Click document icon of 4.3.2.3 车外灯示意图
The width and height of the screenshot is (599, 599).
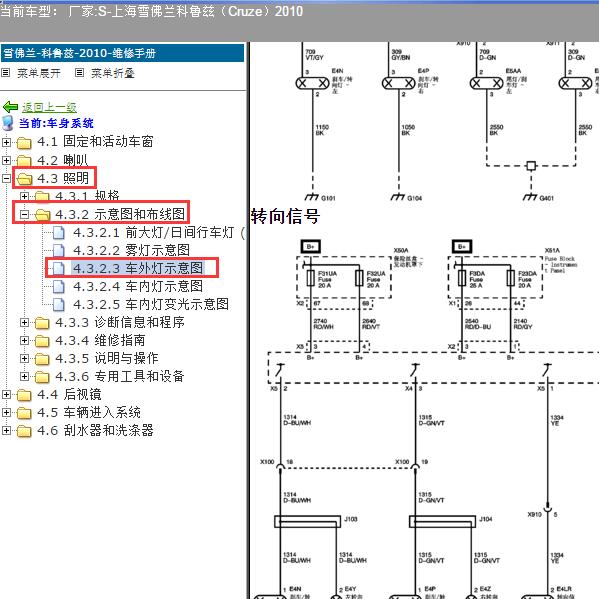[58, 268]
